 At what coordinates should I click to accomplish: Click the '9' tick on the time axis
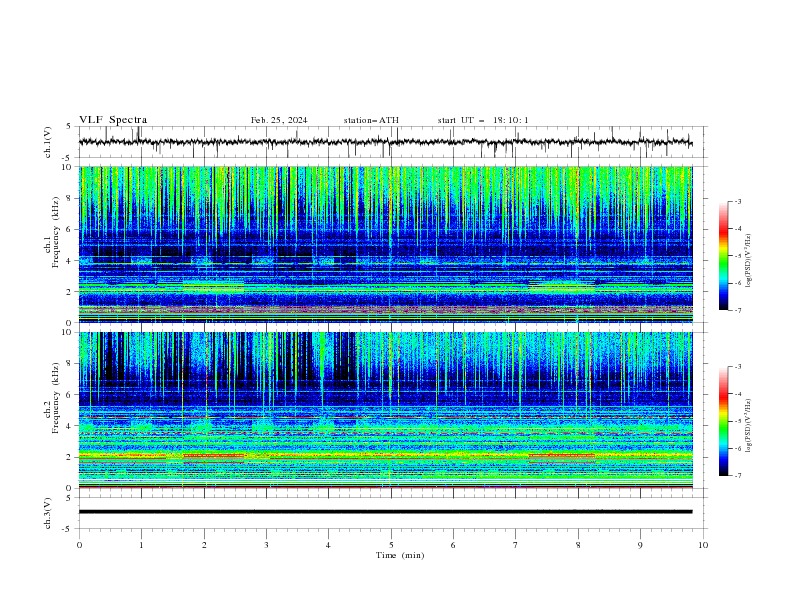640,545
